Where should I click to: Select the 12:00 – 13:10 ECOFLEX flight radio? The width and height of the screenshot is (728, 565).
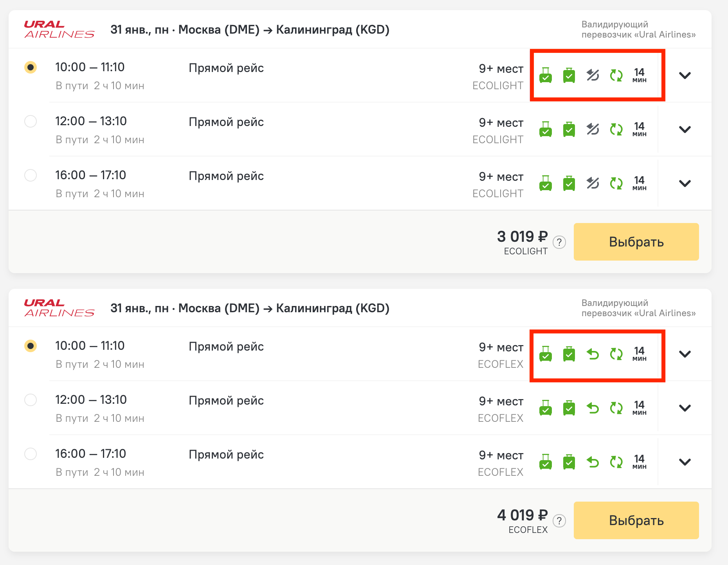pyautogui.click(x=31, y=400)
